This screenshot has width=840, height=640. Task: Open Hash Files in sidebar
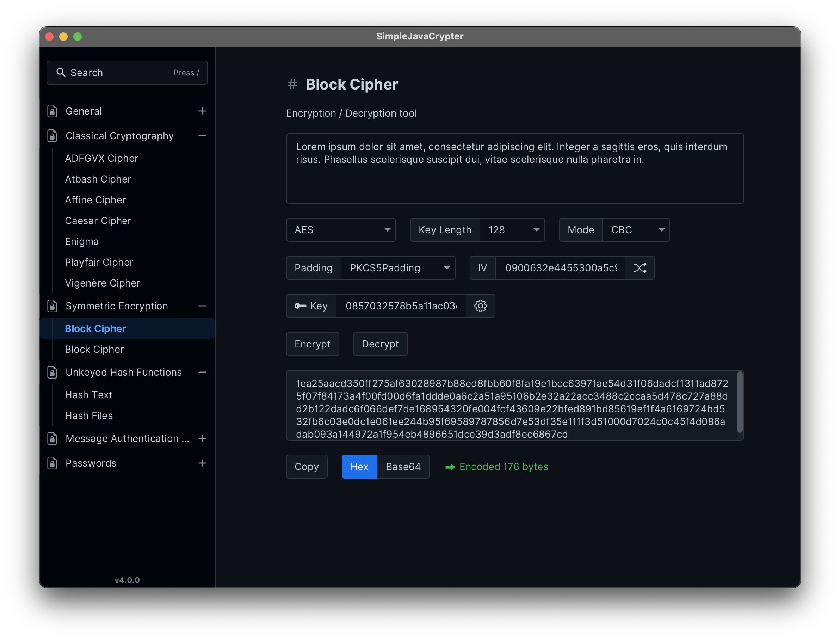[89, 416]
